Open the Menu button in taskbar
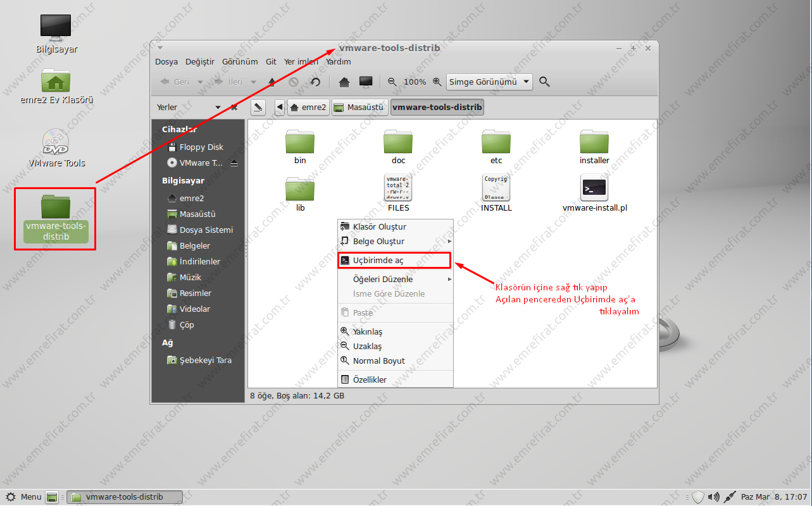The height and width of the screenshot is (506, 812). [x=24, y=497]
